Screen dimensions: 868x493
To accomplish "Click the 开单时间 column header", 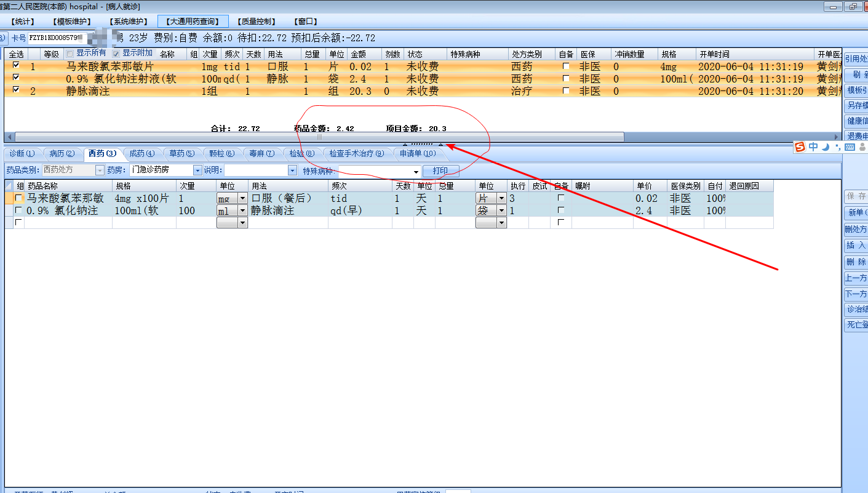I will [x=754, y=54].
